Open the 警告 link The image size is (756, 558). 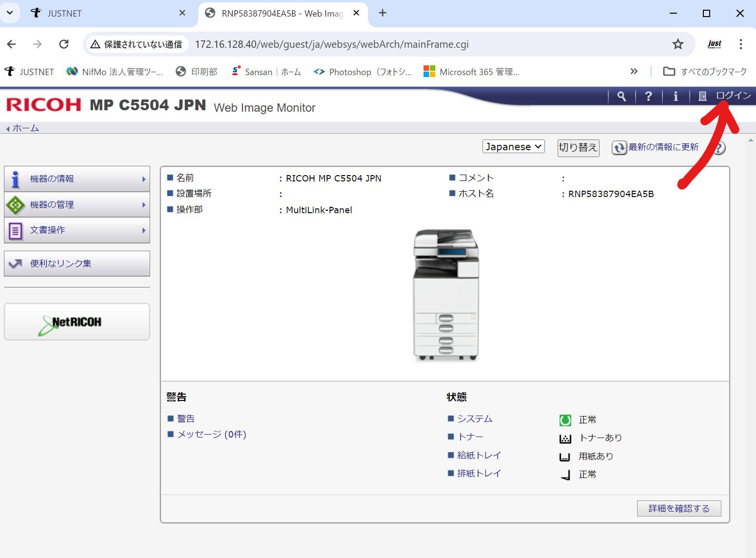(186, 419)
